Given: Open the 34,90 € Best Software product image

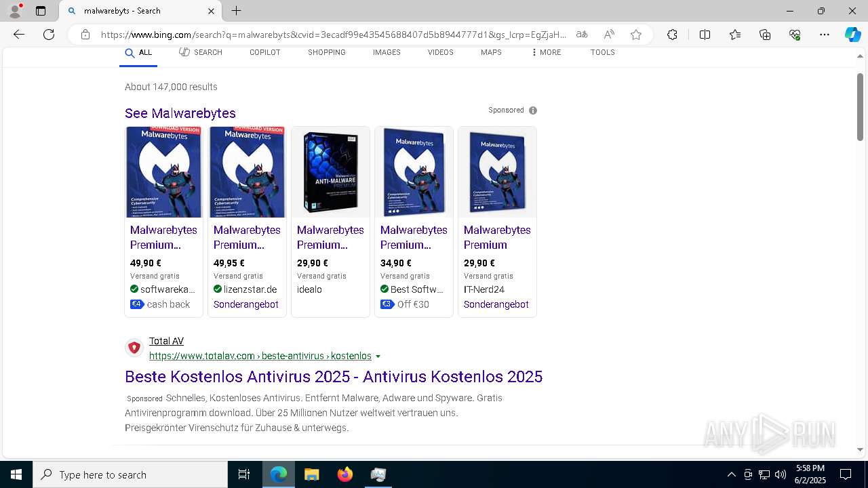Looking at the screenshot, I should point(414,172).
